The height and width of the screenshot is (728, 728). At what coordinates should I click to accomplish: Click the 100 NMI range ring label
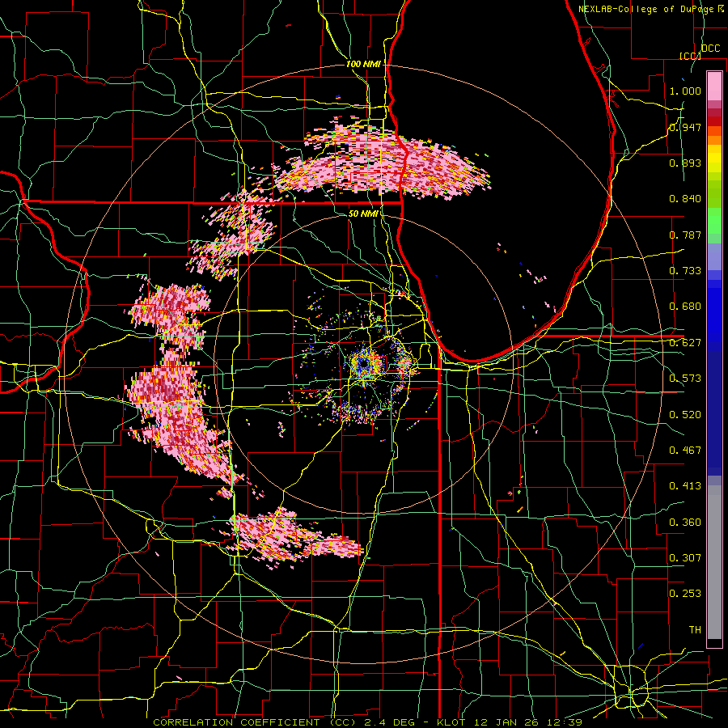point(363,64)
